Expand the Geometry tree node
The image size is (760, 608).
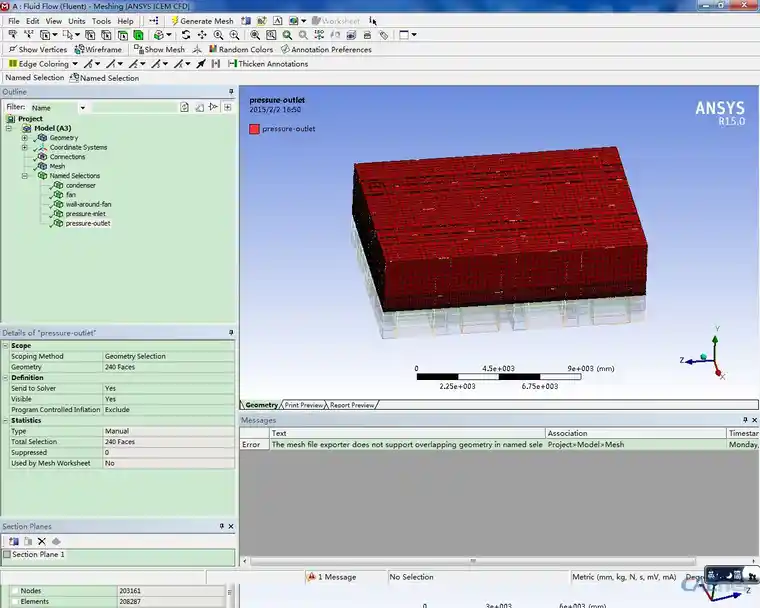(x=24, y=138)
